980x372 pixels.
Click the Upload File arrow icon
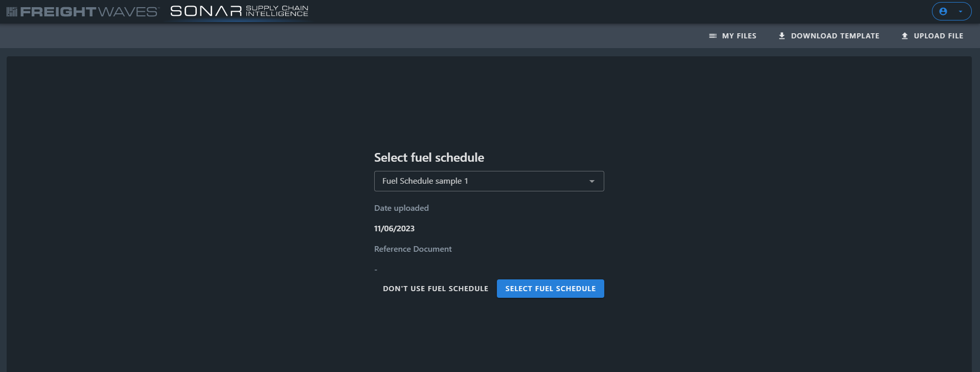click(904, 36)
